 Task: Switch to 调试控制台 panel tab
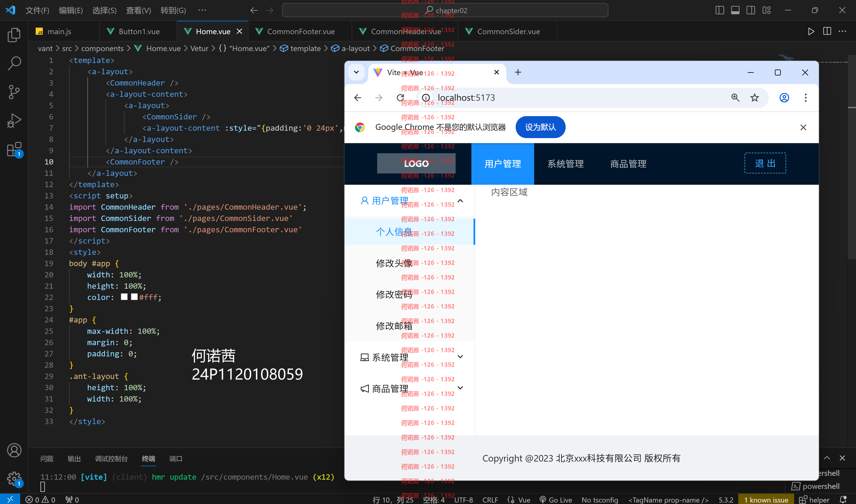pyautogui.click(x=111, y=459)
